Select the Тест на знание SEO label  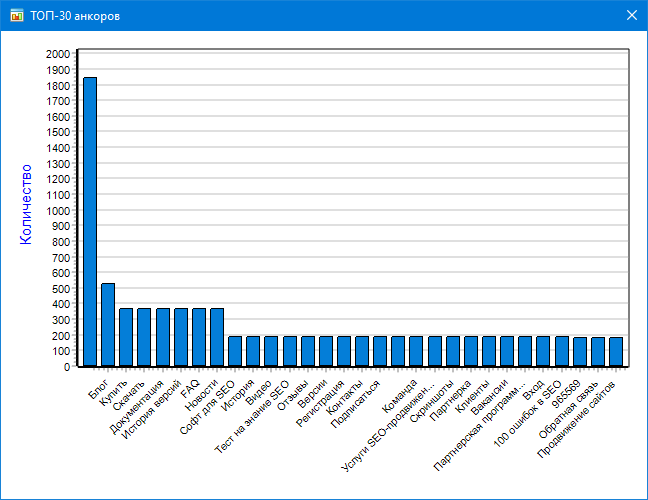coord(252,416)
